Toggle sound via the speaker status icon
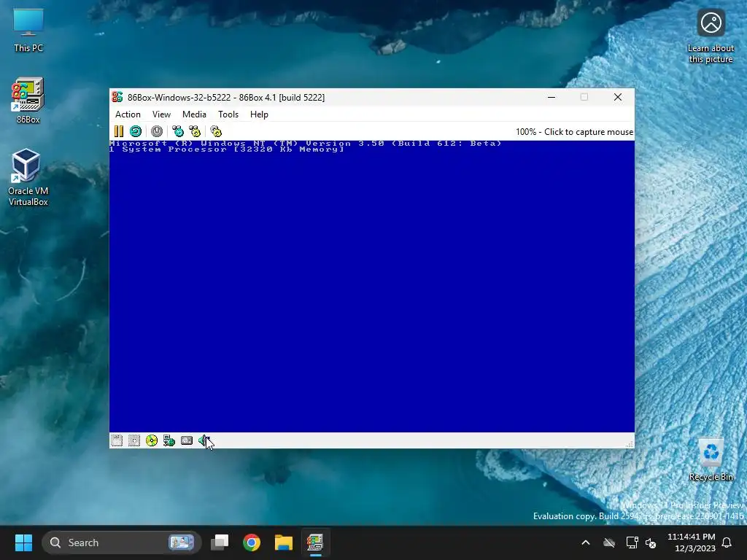This screenshot has height=560, width=747. coord(204,440)
